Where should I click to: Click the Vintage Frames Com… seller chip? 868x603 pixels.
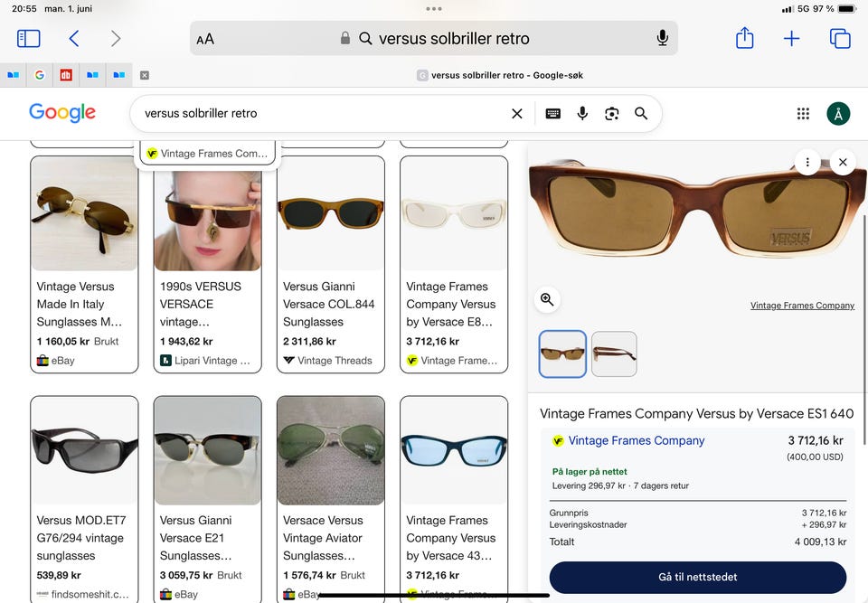tap(207, 154)
